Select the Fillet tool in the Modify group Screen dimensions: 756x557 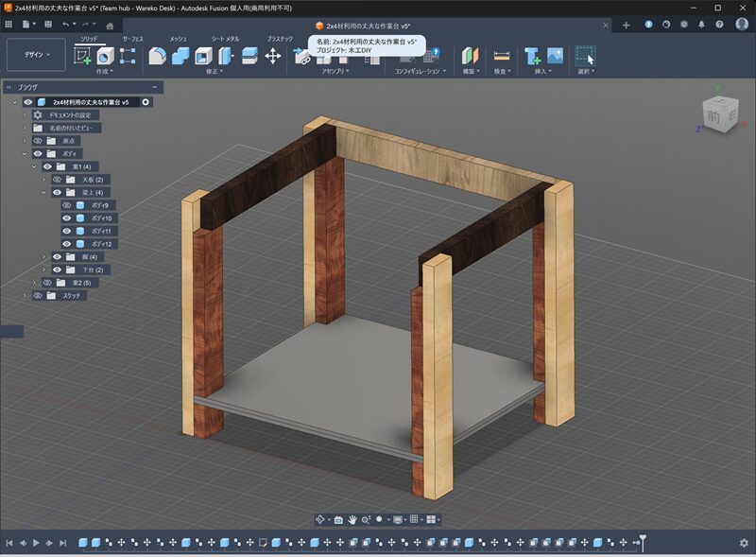[x=158, y=56]
